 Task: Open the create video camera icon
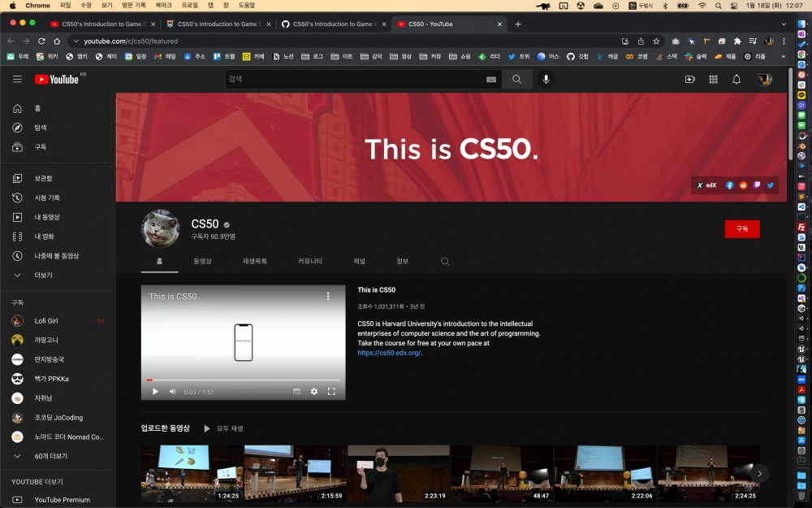point(689,80)
